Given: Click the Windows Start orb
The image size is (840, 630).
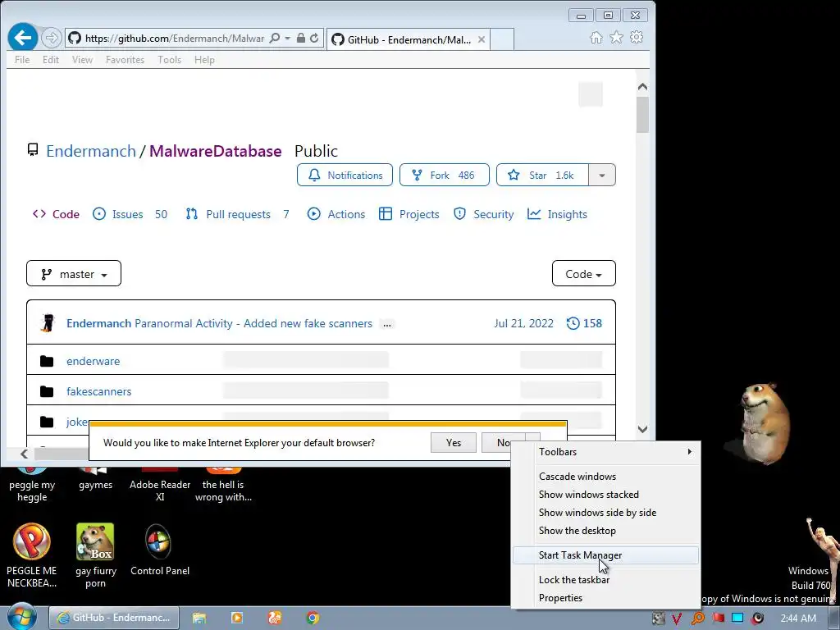Looking at the screenshot, I should click(x=21, y=618).
